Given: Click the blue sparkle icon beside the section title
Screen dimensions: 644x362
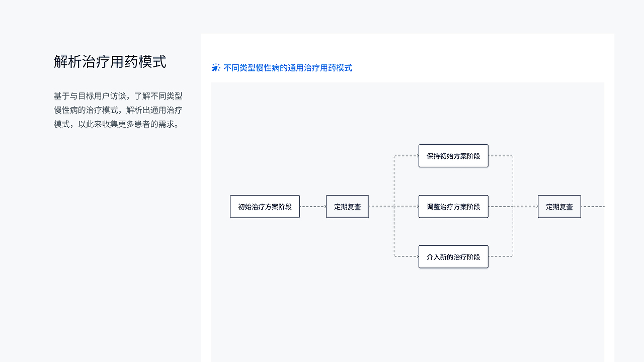Looking at the screenshot, I should [216, 67].
